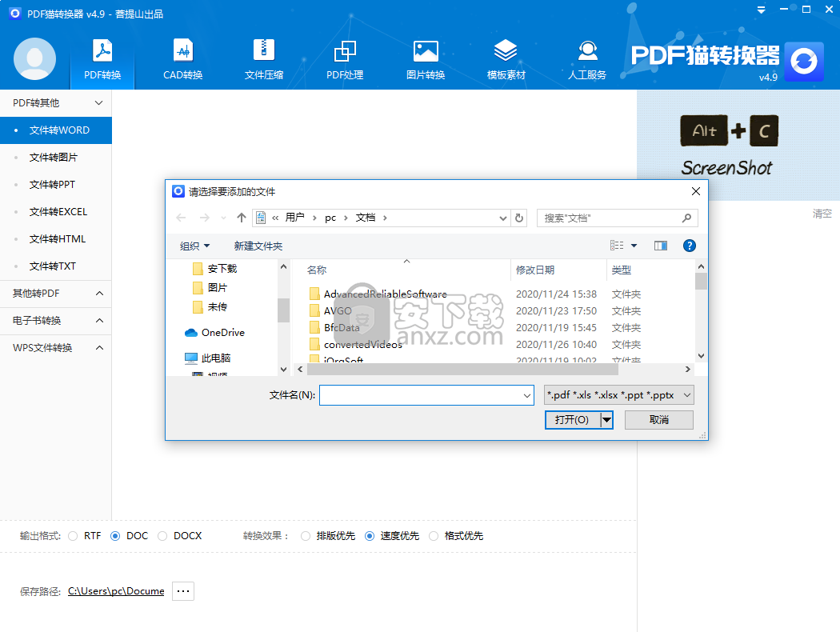840x632 pixels.
Task: Select the BfcData folder
Action: (342, 328)
